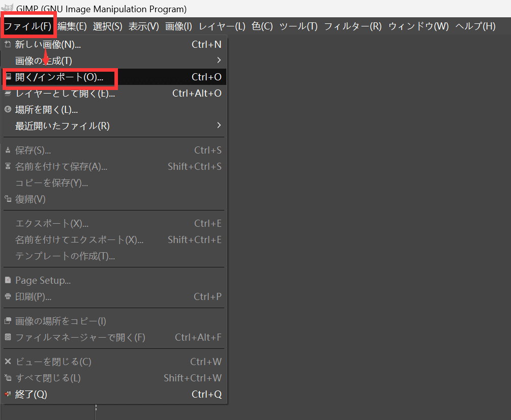511x420 pixels.
Task: Expand the 最近開いたファイル submenu arrow
Action: tap(219, 126)
